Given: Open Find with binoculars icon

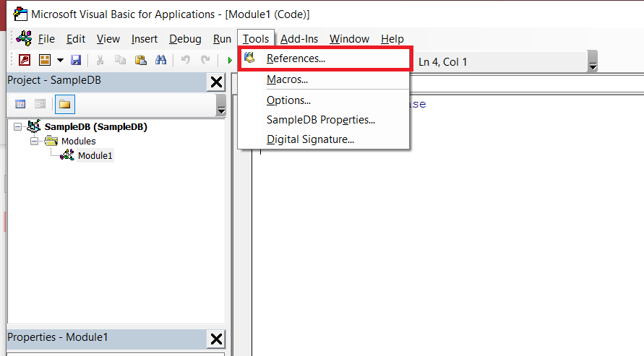Looking at the screenshot, I should 160,60.
